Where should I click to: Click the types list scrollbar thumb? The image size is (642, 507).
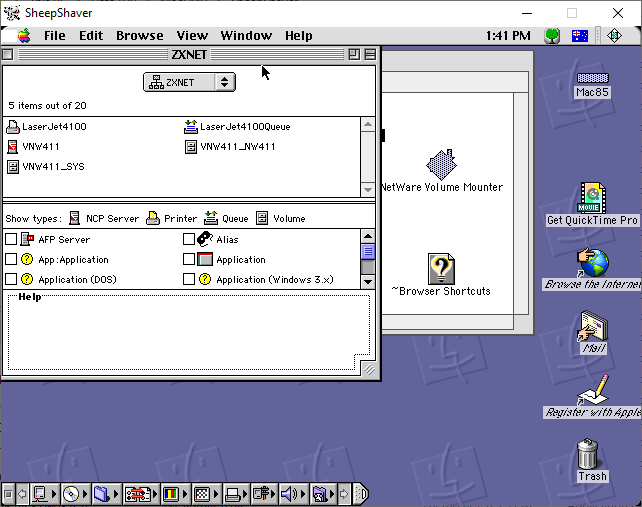pyautogui.click(x=368, y=251)
